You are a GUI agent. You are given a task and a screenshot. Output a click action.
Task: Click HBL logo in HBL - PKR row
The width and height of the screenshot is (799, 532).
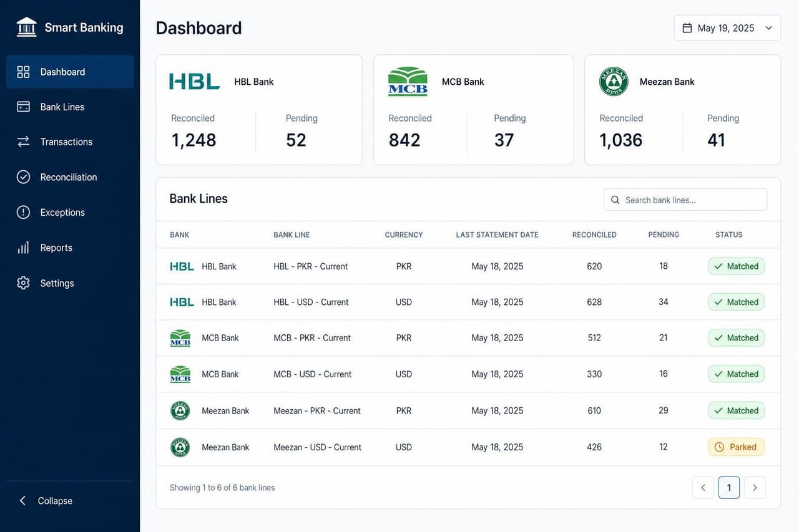182,266
